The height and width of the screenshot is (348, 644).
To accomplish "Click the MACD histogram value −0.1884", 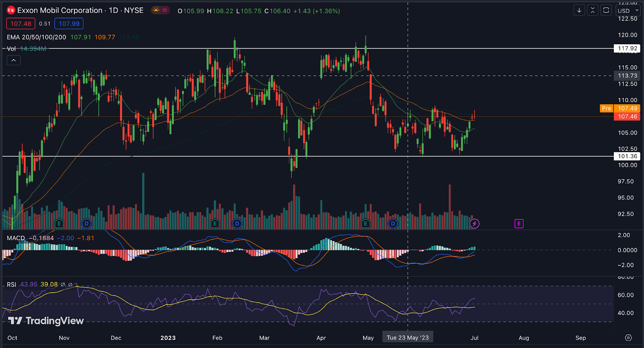I will [41, 238].
